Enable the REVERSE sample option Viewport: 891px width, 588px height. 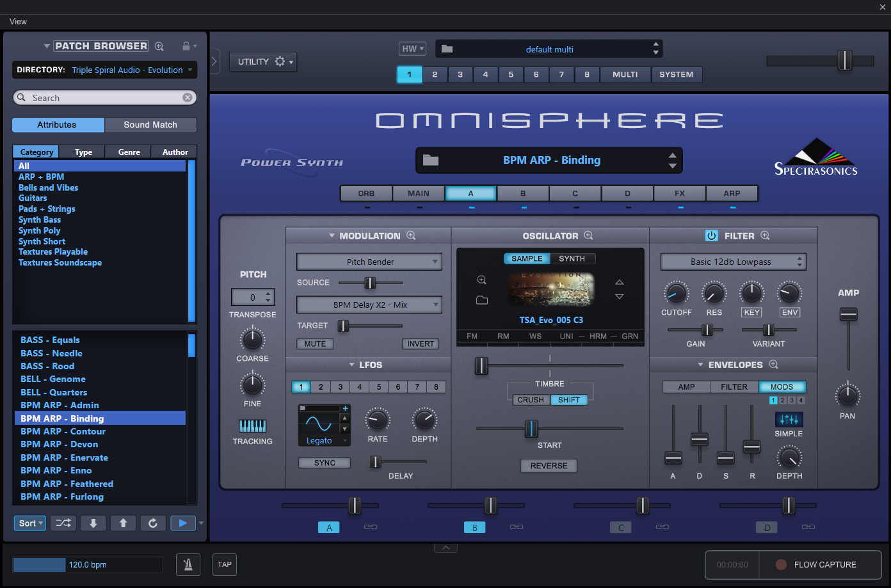[549, 466]
